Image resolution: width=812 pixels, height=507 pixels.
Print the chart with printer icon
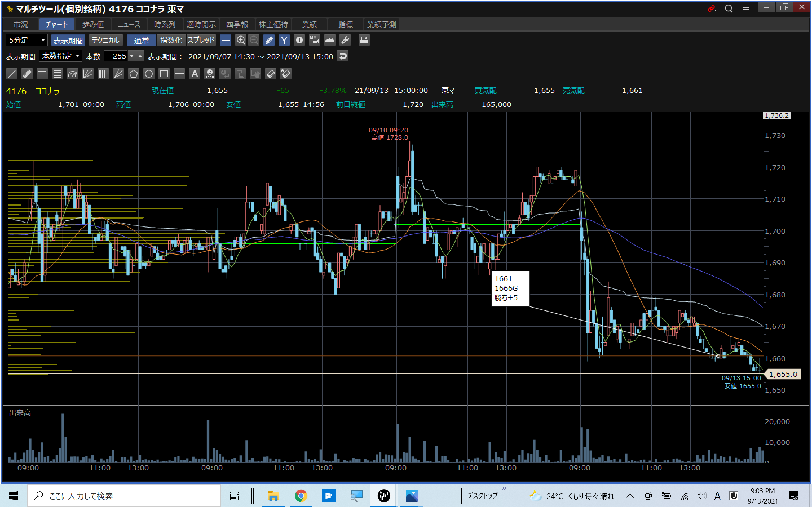point(364,40)
